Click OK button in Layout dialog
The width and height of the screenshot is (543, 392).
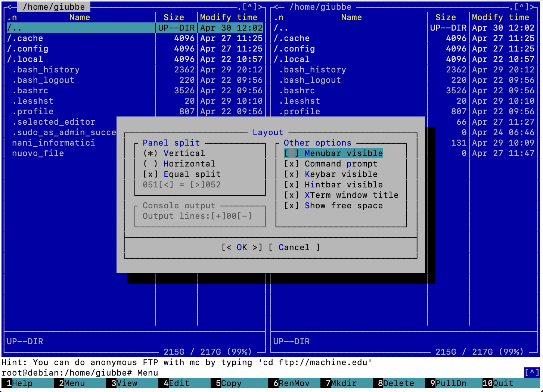242,248
